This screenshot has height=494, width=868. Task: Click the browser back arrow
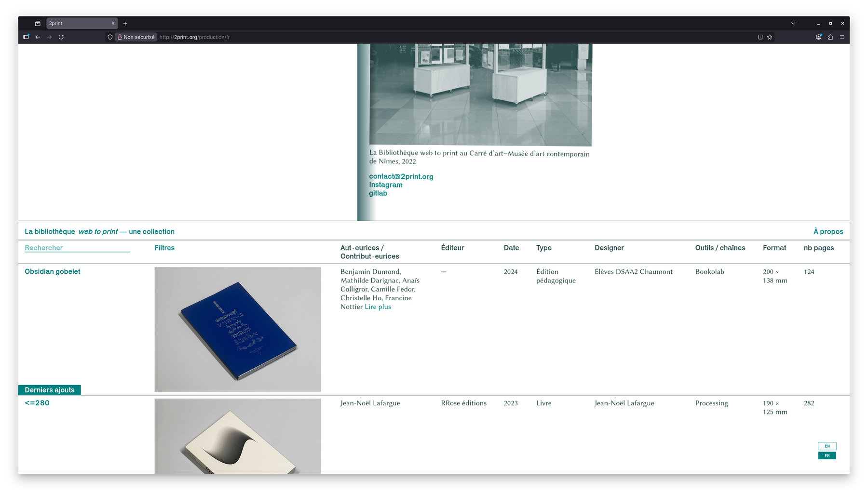pos(38,37)
